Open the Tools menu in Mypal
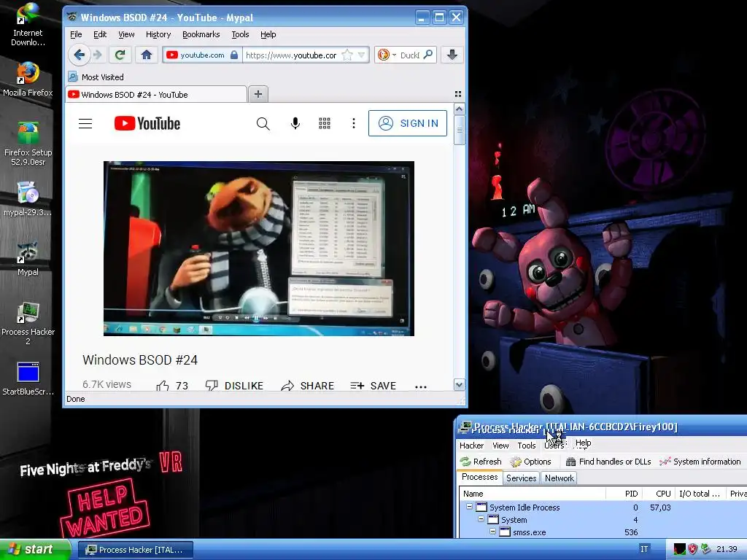This screenshot has width=747, height=560. coord(240,34)
